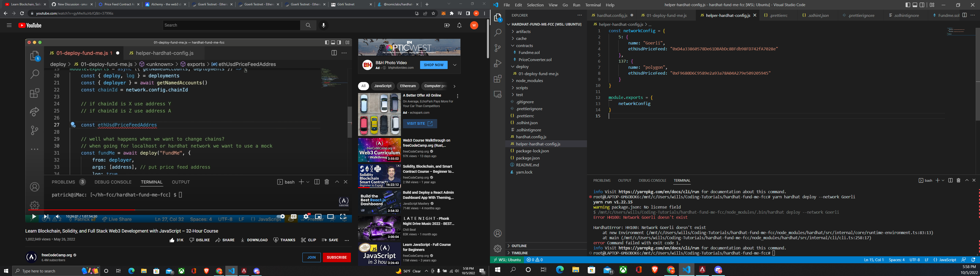Toggle theater mode on the YouTube player
The height and width of the screenshot is (276, 980).
click(330, 216)
